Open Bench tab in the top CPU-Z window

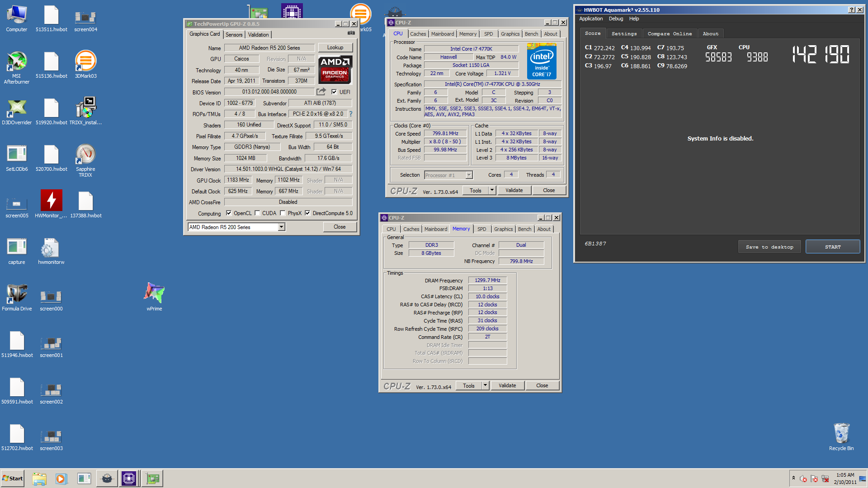pos(531,34)
